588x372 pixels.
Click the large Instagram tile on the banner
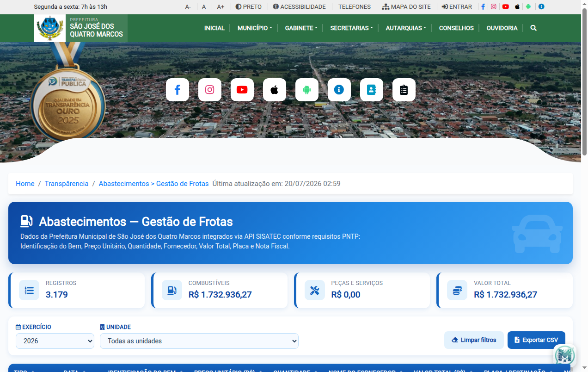point(210,90)
